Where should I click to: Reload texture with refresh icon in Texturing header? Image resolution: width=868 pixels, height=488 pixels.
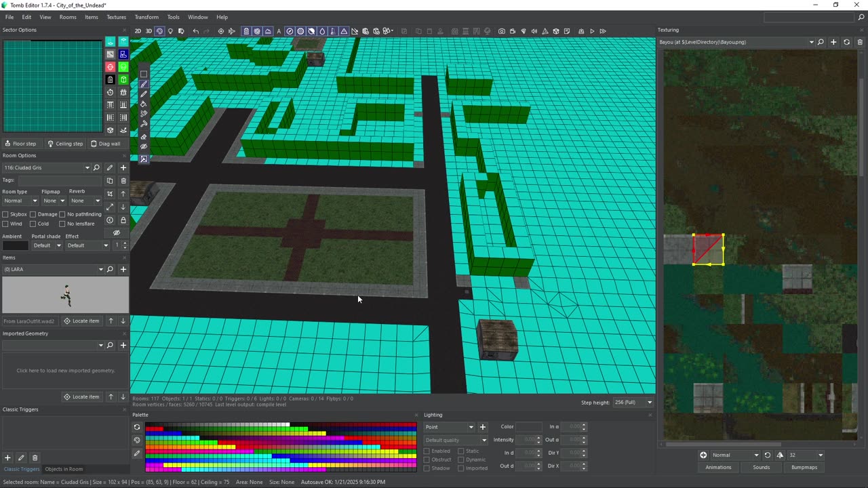tap(846, 42)
